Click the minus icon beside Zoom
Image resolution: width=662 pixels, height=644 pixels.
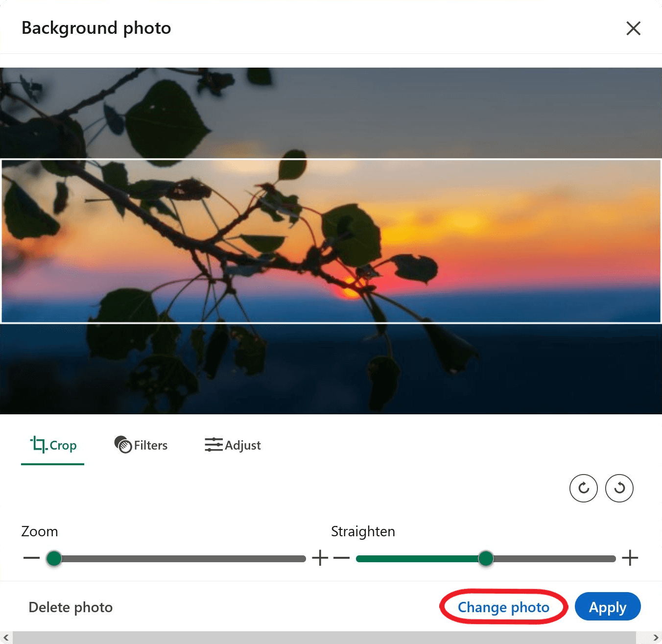[x=32, y=558]
